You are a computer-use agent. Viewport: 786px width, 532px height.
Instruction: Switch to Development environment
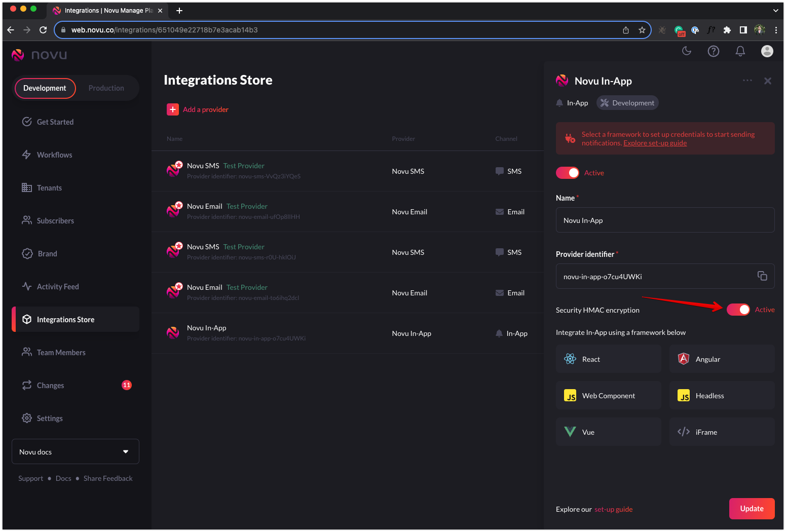pyautogui.click(x=45, y=88)
